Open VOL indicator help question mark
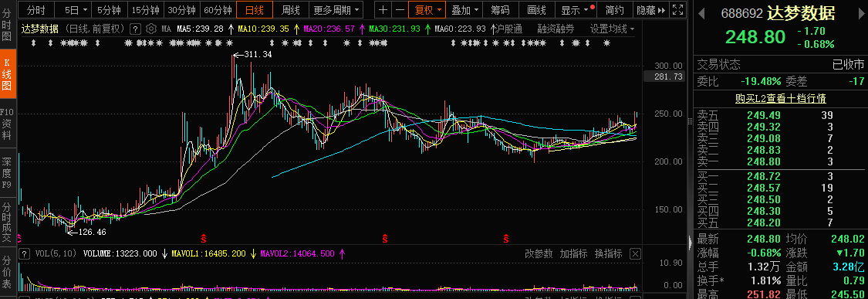Screen dimensions: 868x299 (25, 253)
